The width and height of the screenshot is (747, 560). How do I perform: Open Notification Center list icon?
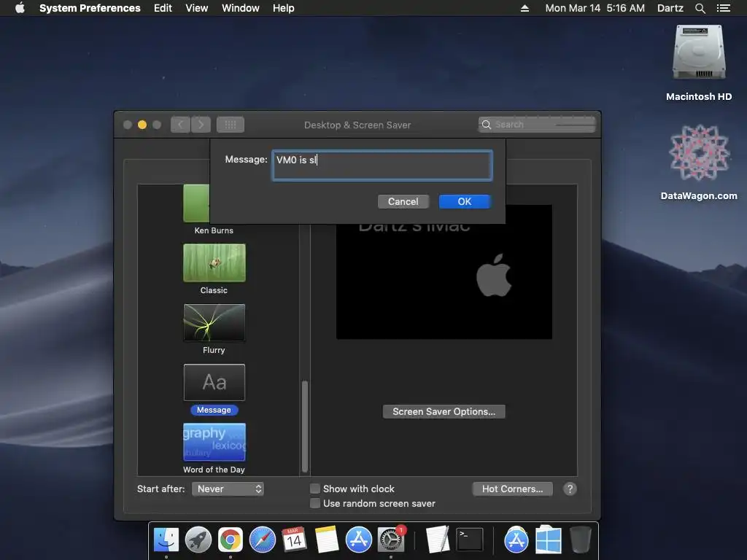(723, 8)
